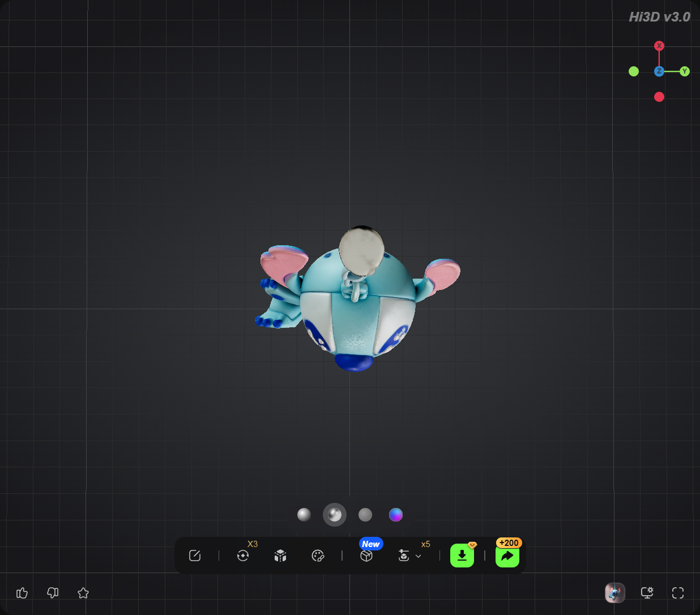Screen dimensions: 700x615
Task: Open the texture paint palette tool
Action: [x=318, y=556]
